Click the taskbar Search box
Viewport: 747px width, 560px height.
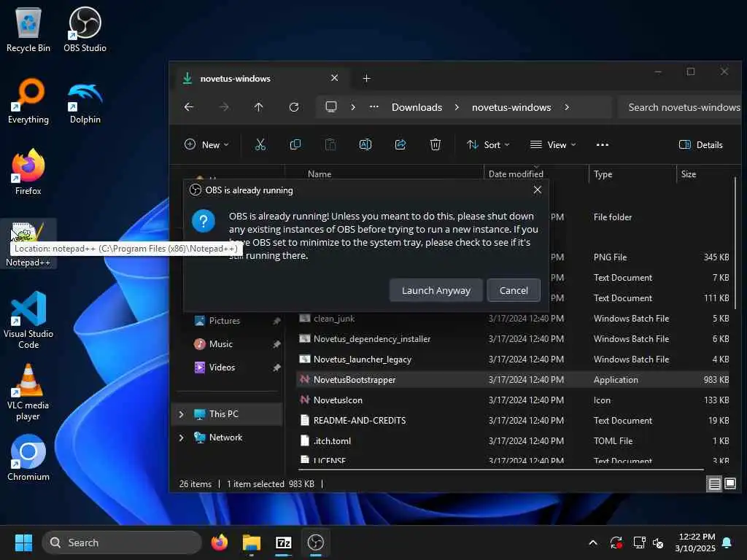click(122, 542)
